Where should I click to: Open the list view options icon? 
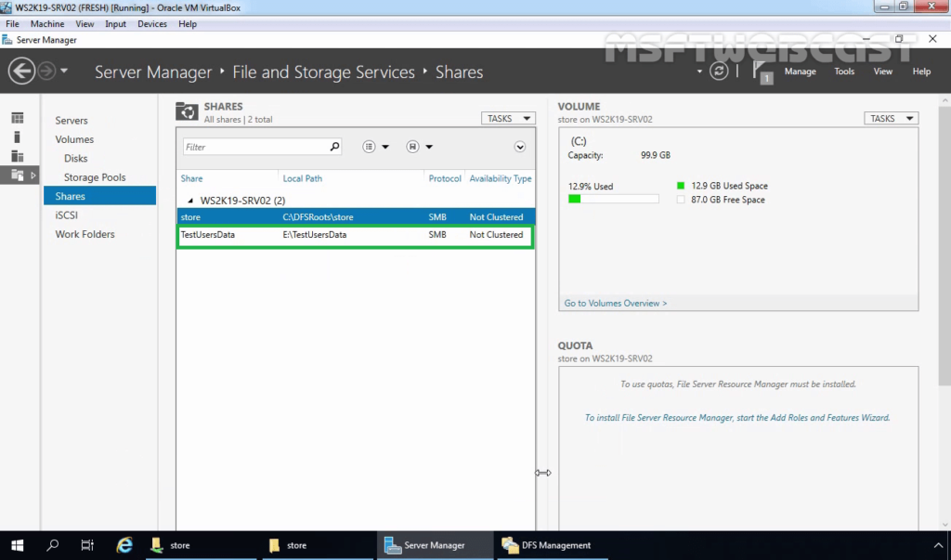[369, 146]
